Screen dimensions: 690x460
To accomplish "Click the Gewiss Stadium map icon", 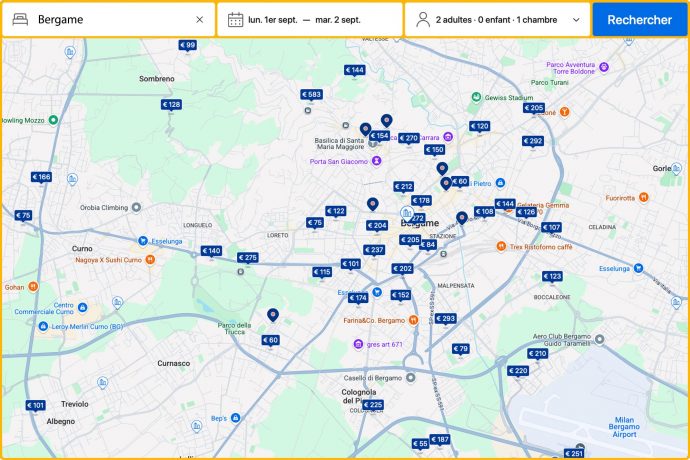I will coord(478,98).
